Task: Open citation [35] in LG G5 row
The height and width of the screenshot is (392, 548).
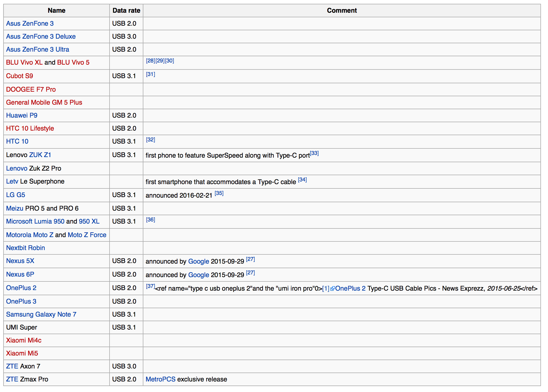Action: (x=219, y=193)
